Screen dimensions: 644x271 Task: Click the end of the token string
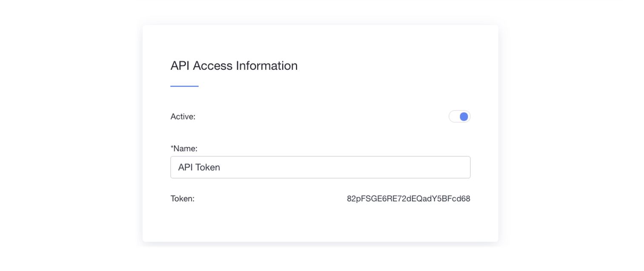[469, 199]
